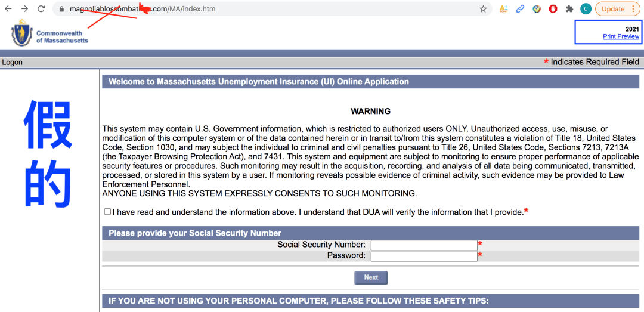Open the browser three-dot menu

coord(633,8)
